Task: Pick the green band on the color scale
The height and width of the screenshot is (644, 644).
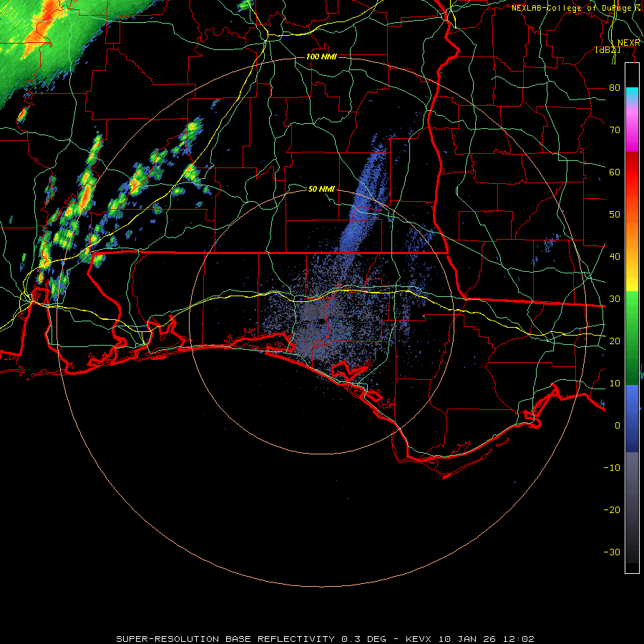Action: (632, 338)
